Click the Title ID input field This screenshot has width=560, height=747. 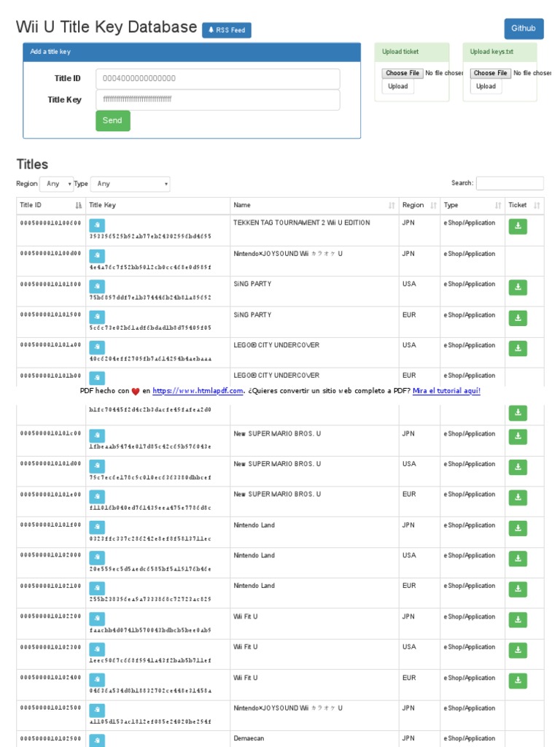(x=217, y=79)
